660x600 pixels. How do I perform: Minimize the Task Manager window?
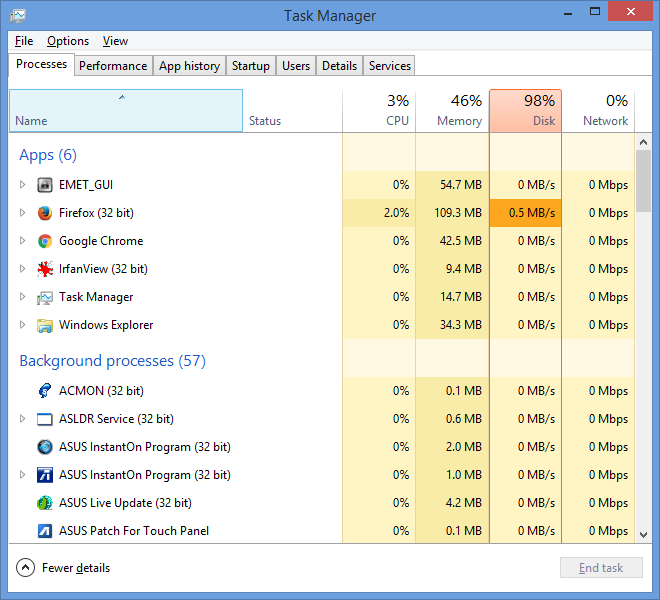click(x=568, y=13)
